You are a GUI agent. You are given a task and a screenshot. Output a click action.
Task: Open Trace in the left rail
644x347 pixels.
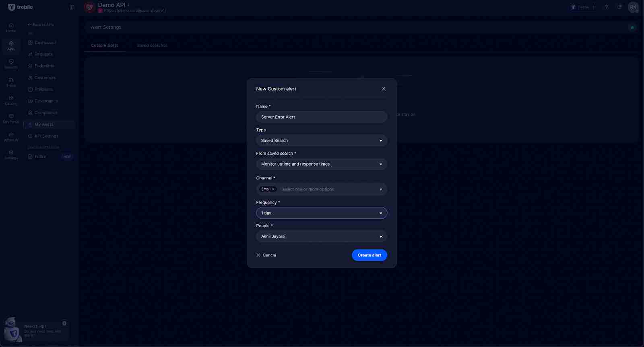[11, 82]
